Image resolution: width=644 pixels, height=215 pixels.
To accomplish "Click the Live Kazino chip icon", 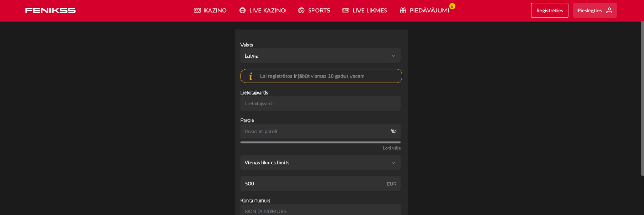I will (243, 10).
